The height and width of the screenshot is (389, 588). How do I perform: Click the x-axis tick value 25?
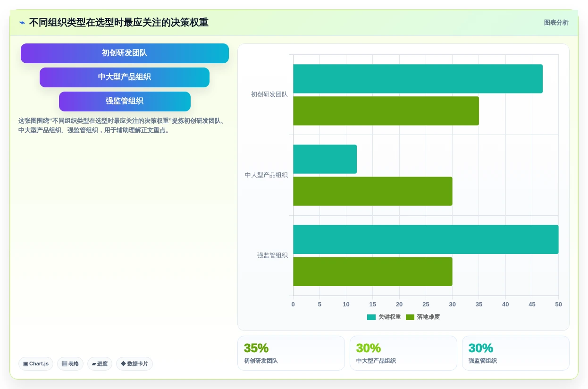click(426, 304)
